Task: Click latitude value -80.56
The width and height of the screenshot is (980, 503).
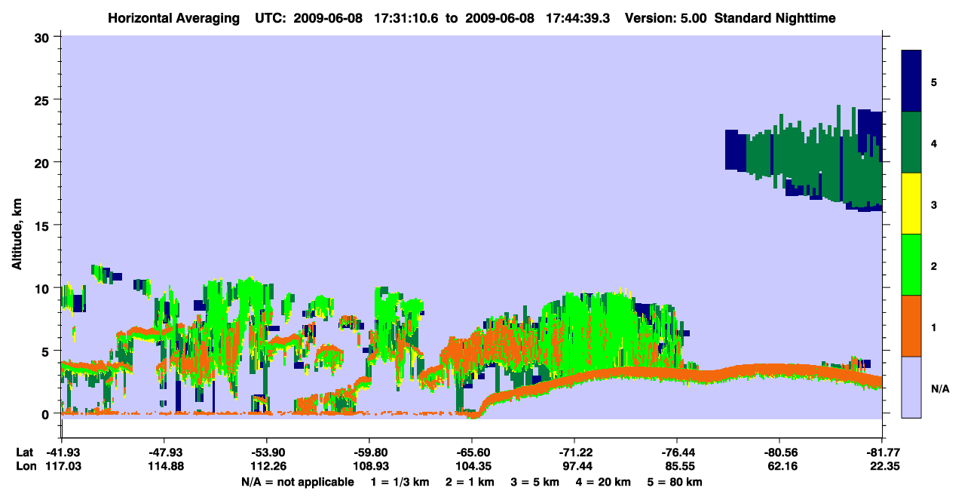Action: (779, 452)
